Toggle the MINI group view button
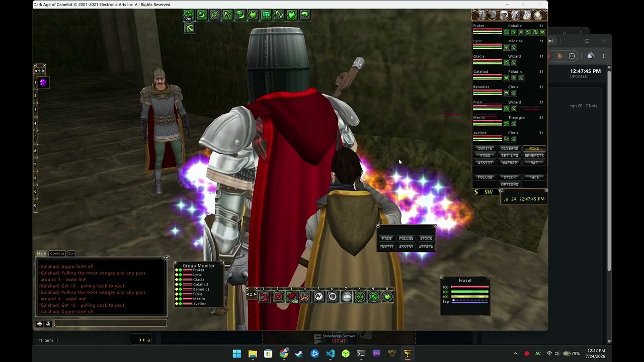This screenshot has width=644, height=362. click(534, 149)
